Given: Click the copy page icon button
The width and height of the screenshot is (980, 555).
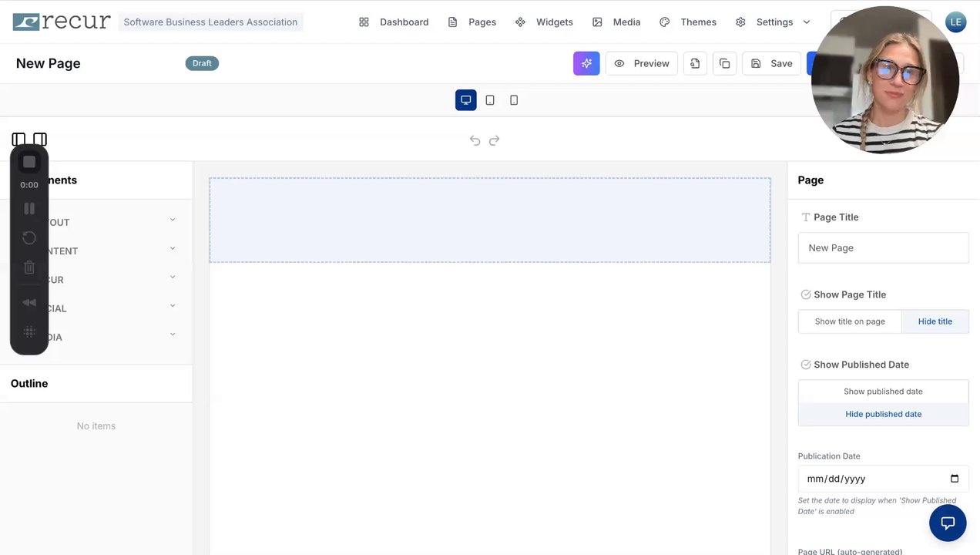Looking at the screenshot, I should [x=724, y=63].
